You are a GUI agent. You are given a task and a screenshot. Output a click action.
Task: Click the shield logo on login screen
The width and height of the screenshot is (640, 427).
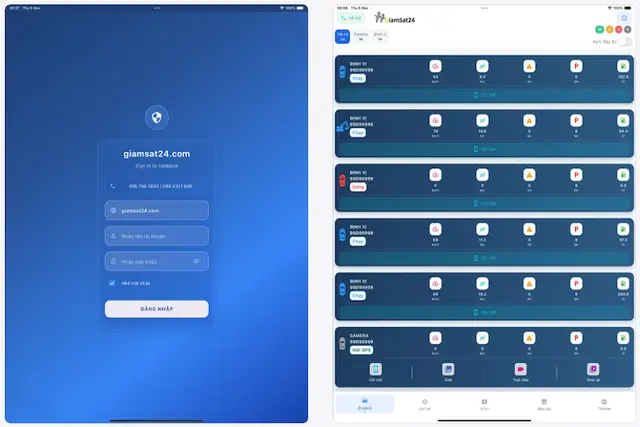(156, 118)
